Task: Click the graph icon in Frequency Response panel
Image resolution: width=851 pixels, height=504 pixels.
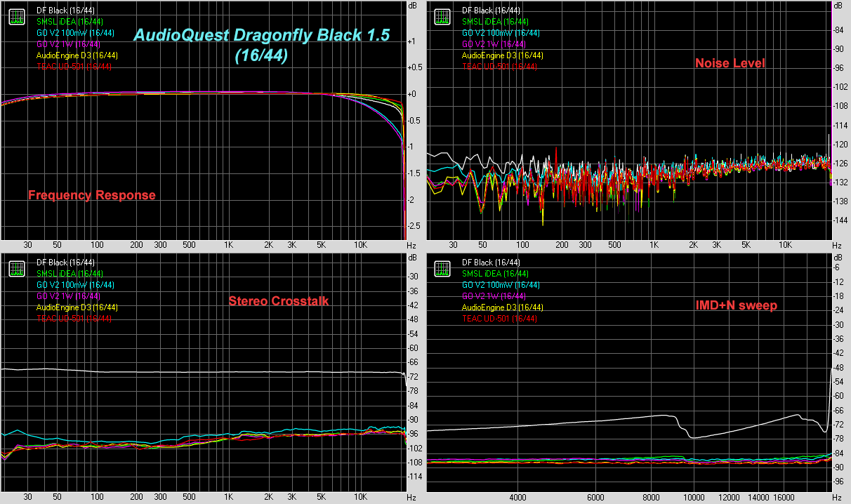Action: coord(16,16)
